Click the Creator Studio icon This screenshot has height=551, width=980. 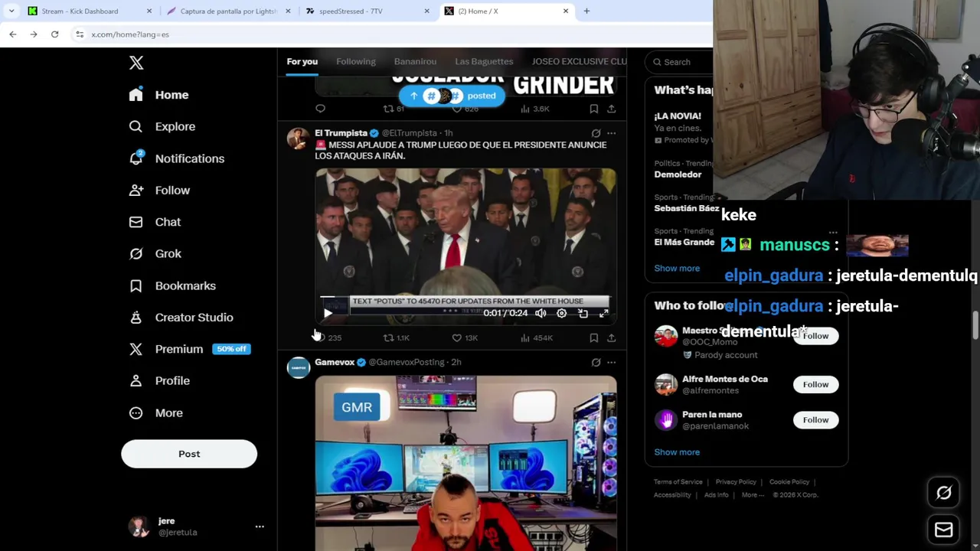click(136, 317)
